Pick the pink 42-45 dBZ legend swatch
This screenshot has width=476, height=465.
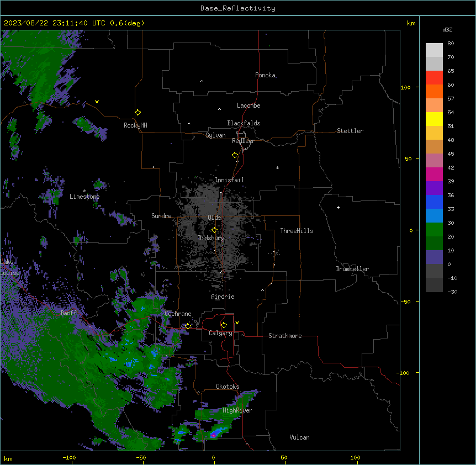pyautogui.click(x=434, y=161)
